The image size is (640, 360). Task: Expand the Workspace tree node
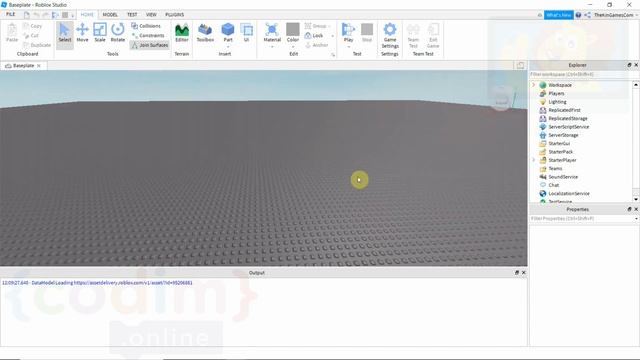(x=533, y=85)
